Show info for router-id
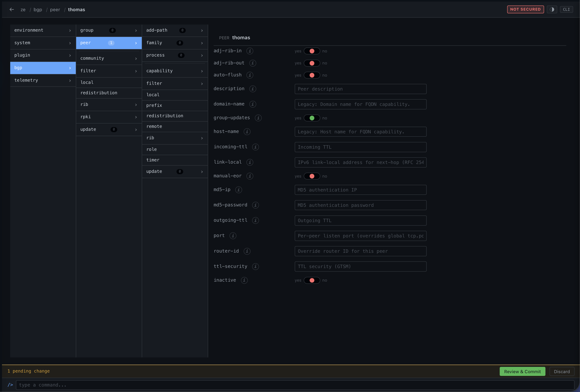580x392 pixels. (247, 251)
